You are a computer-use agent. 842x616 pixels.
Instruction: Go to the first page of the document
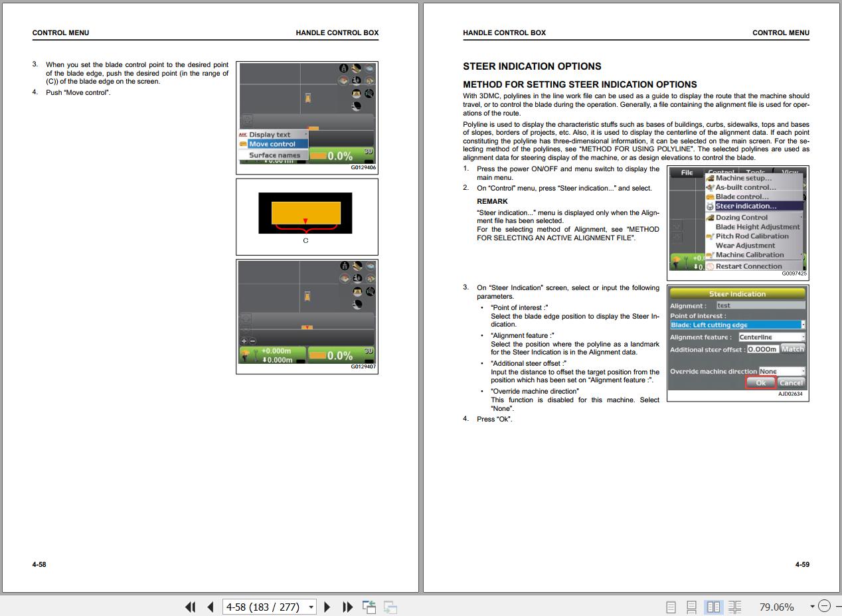click(x=191, y=607)
